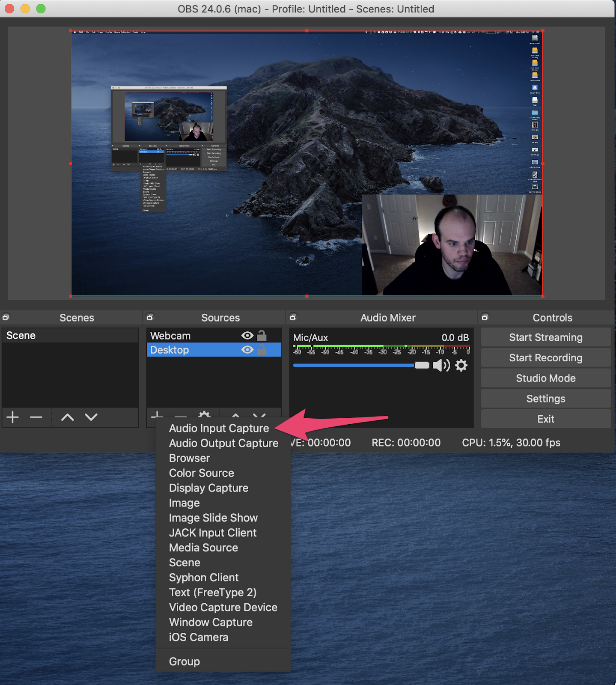Add a Text (FreeType 2) source
Image resolution: width=616 pixels, height=685 pixels.
point(223,593)
